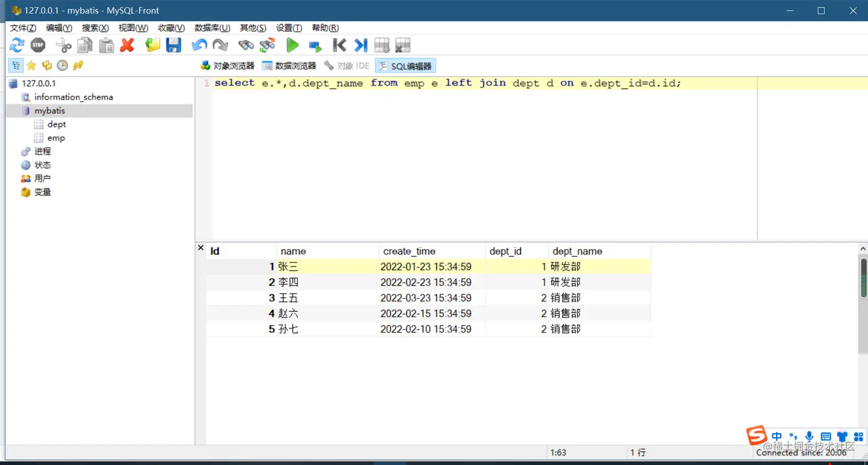Select the name cell 孙七

[x=328, y=329]
